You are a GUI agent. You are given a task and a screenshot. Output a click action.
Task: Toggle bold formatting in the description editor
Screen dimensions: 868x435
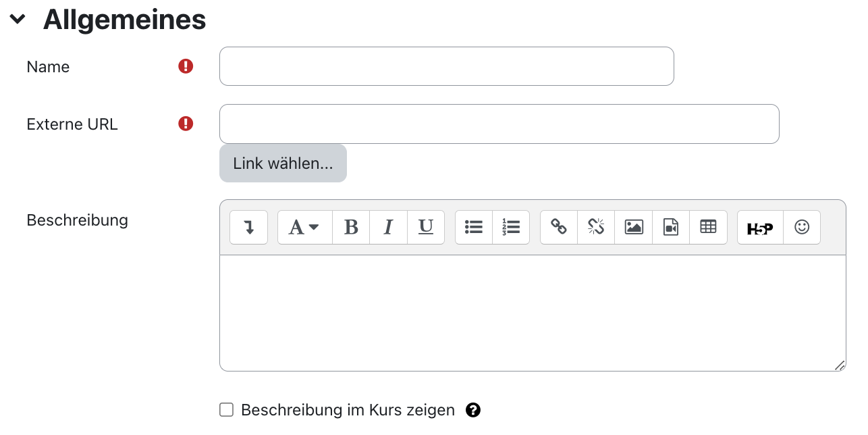pyautogui.click(x=351, y=227)
